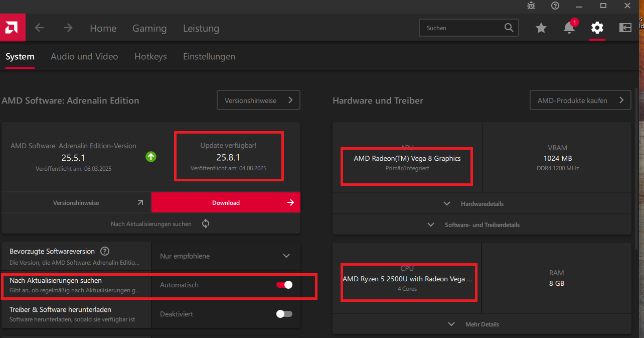This screenshot has width=644, height=338.
Task: Open Nur empfohlene dropdown
Action: coord(225,256)
